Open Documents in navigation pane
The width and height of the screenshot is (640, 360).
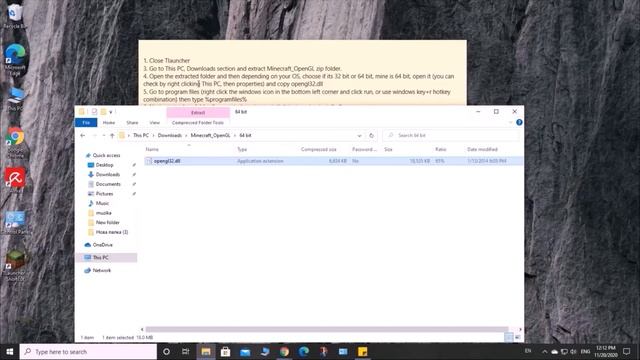pyautogui.click(x=108, y=184)
